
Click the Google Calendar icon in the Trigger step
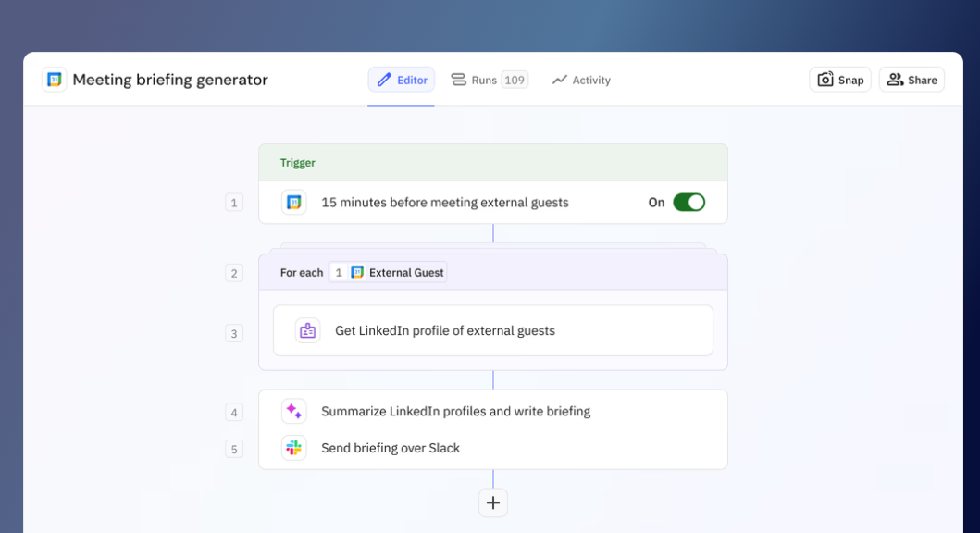[296, 202]
